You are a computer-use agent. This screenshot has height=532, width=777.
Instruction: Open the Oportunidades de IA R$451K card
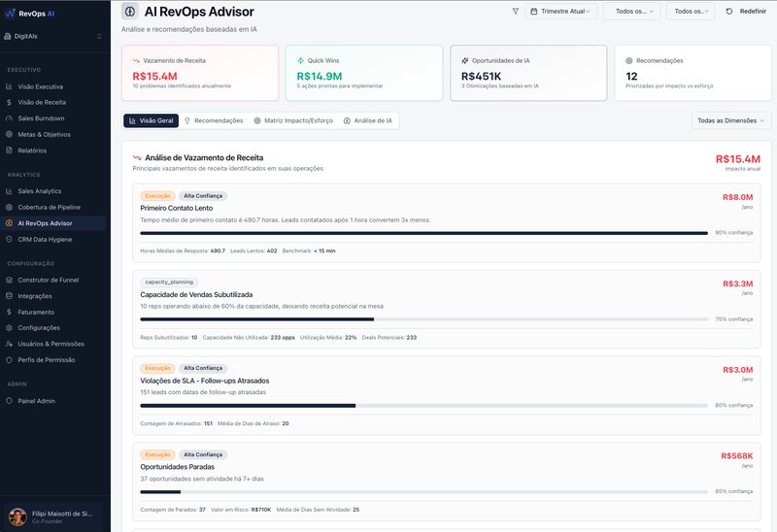coord(528,74)
